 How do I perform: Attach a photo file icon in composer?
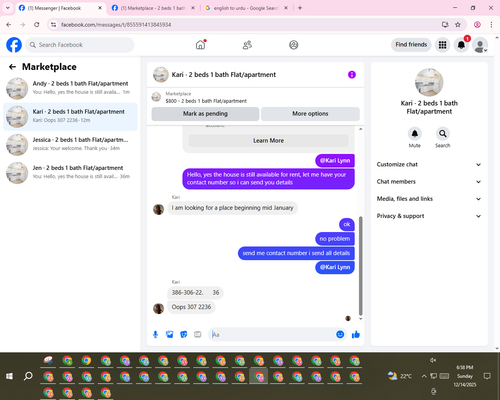(x=170, y=334)
